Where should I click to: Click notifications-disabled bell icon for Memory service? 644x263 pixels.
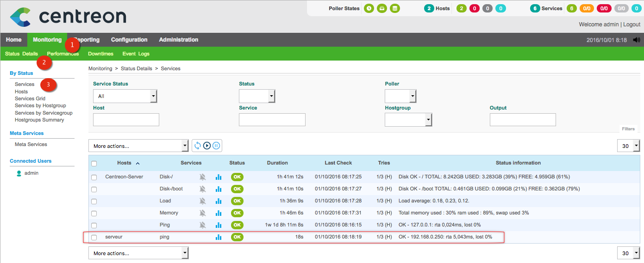tap(202, 213)
